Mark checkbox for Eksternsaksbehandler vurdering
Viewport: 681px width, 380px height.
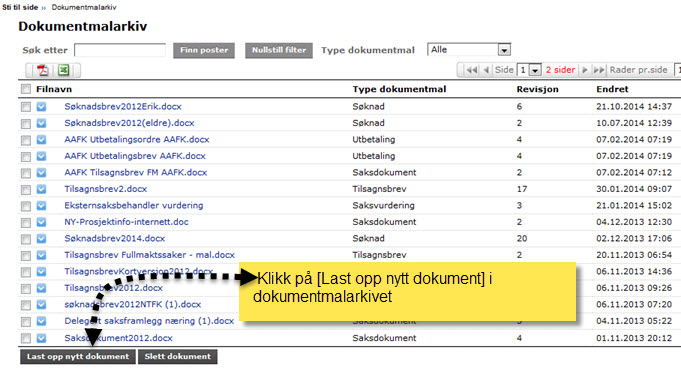tap(26, 206)
